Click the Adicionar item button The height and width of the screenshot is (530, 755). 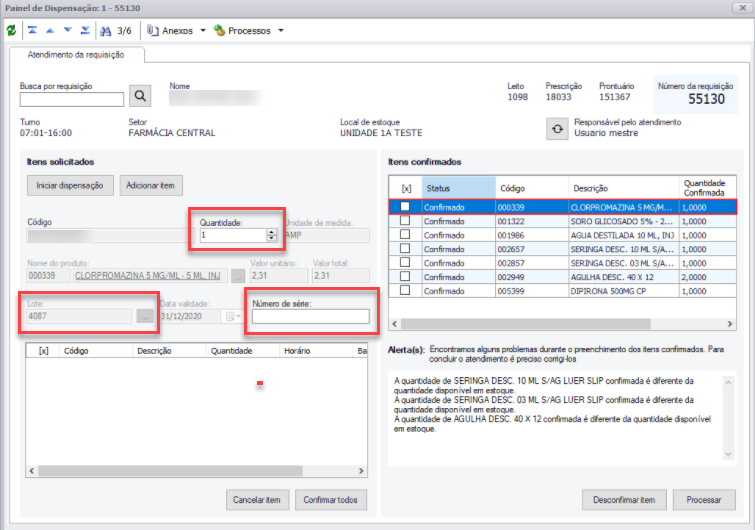(151, 185)
